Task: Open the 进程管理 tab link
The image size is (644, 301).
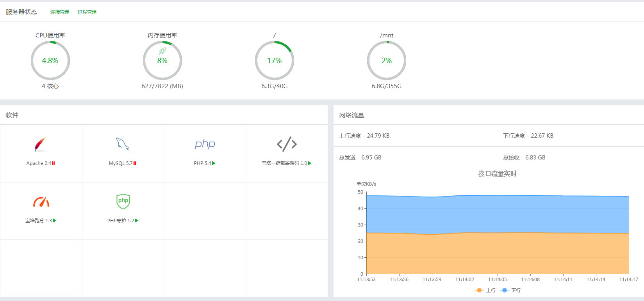Action: [x=87, y=12]
